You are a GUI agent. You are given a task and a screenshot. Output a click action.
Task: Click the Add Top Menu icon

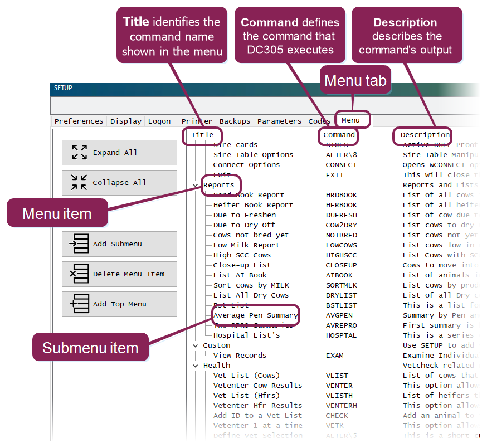[79, 304]
